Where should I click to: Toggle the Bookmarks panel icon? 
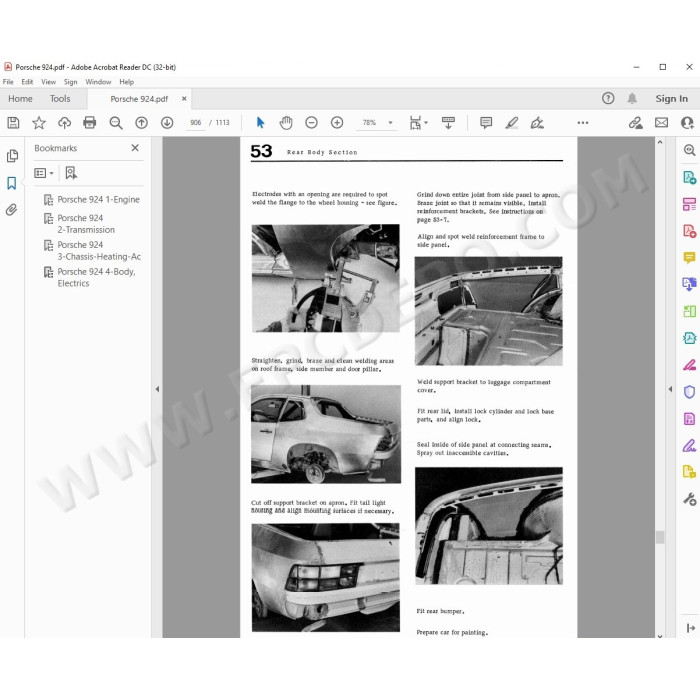12,183
